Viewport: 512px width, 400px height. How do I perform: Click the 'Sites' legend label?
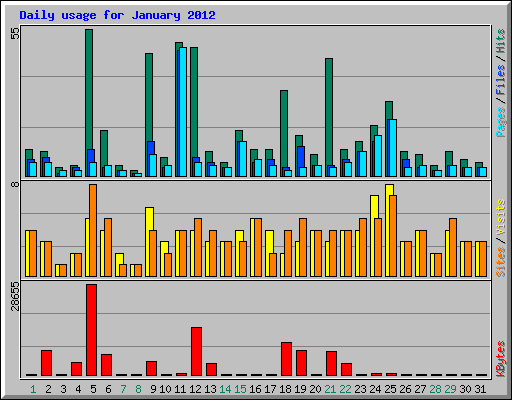[500, 262]
